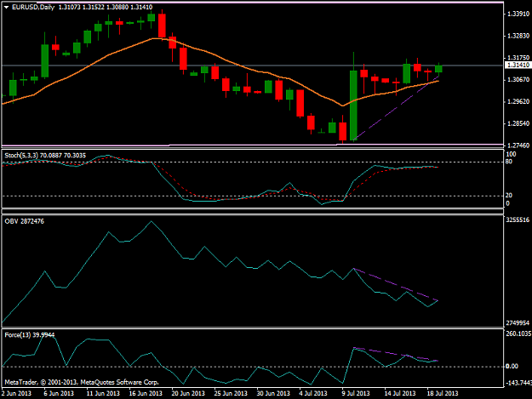Select the large green candle on 9 Jul
Screen dimensions: 532x399
353,105
